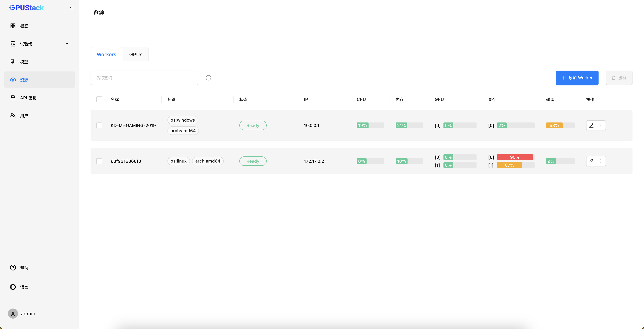Refresh the workers list
This screenshot has height=329, width=644.
click(208, 78)
